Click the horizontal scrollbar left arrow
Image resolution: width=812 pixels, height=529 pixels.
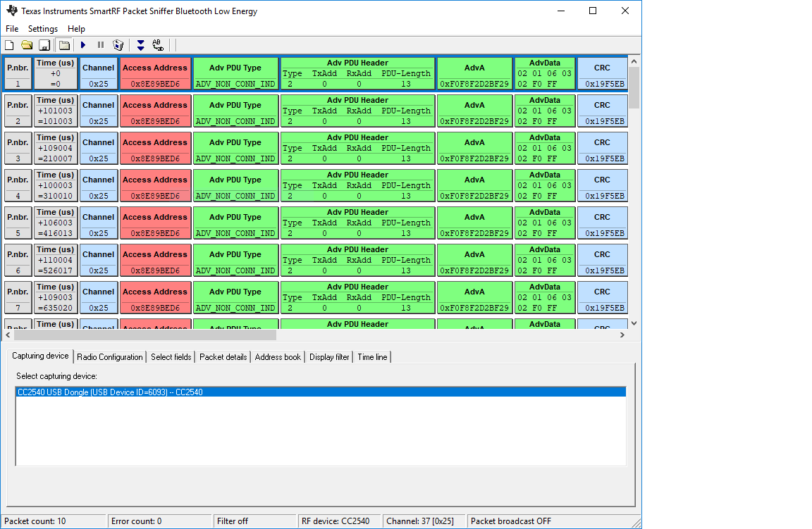click(8, 335)
